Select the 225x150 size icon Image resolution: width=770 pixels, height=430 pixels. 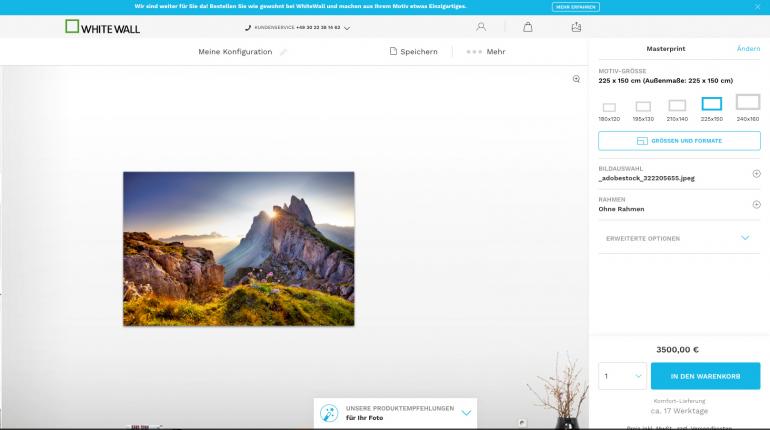[712, 104]
